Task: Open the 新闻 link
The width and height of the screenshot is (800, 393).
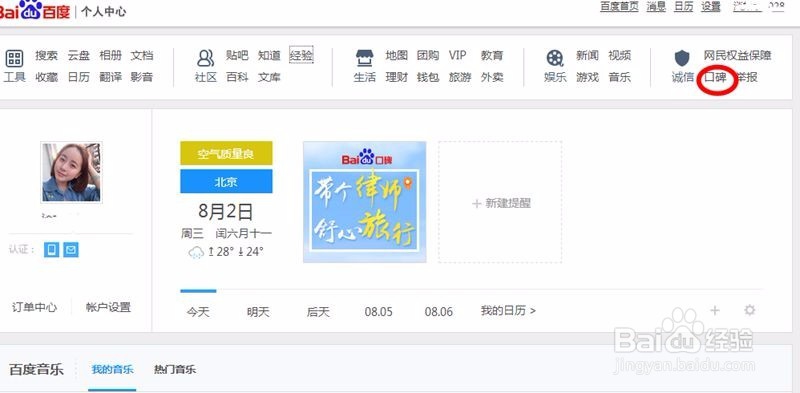Action: coord(587,56)
